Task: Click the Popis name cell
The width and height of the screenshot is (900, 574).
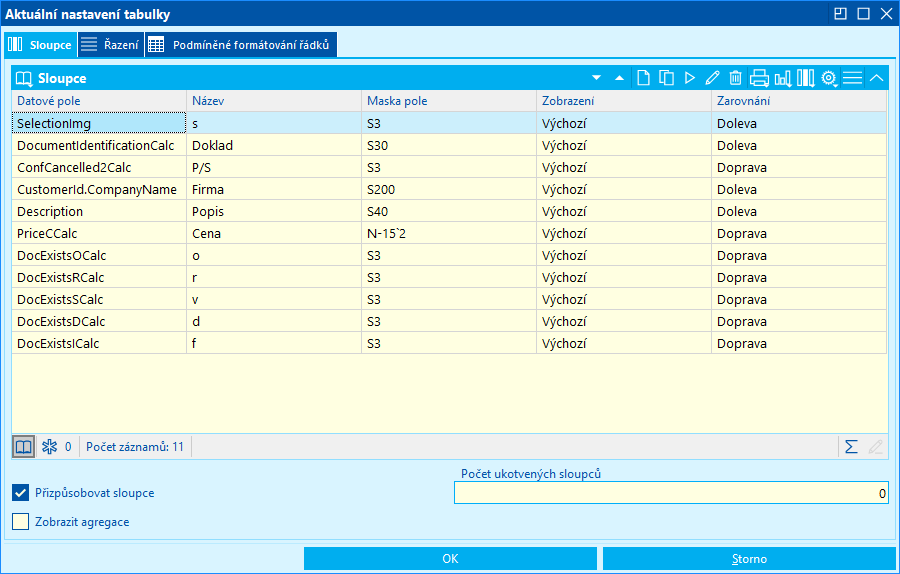Action: point(274,211)
